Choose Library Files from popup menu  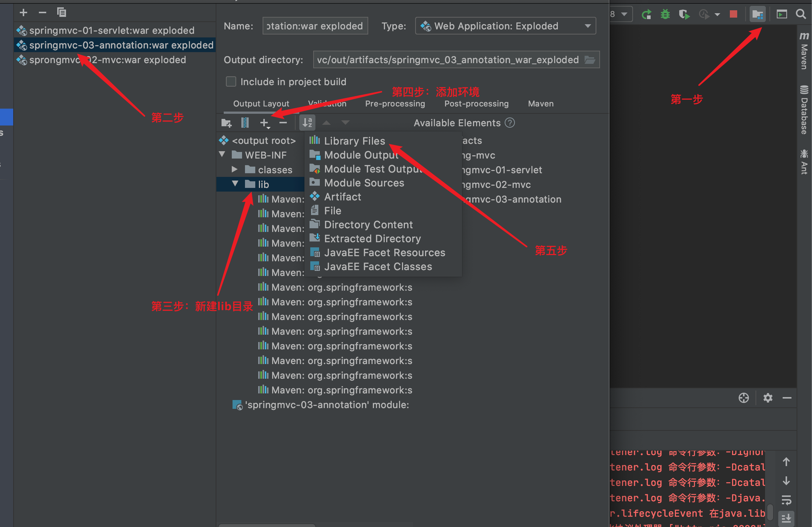[x=354, y=141]
